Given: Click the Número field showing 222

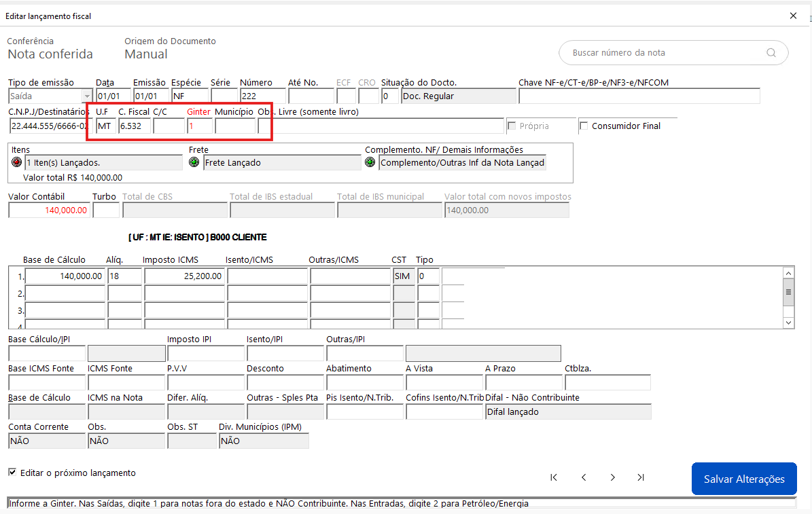Looking at the screenshot, I should pos(262,96).
